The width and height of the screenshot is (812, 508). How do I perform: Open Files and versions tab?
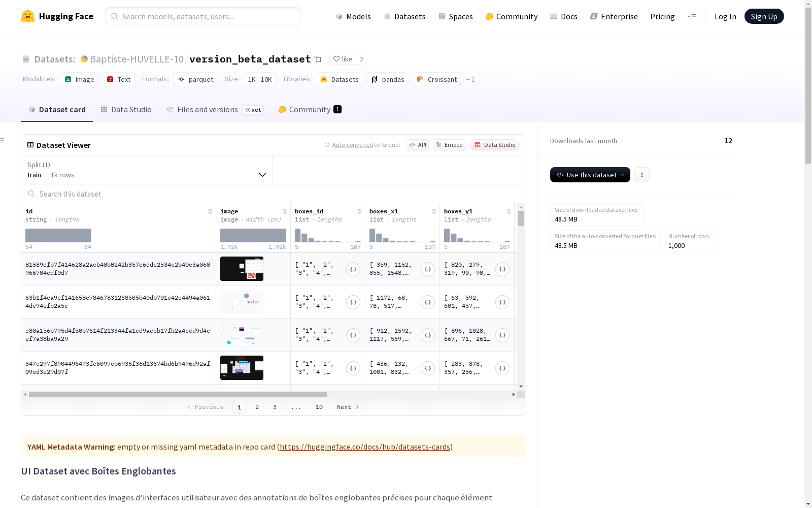(x=215, y=110)
